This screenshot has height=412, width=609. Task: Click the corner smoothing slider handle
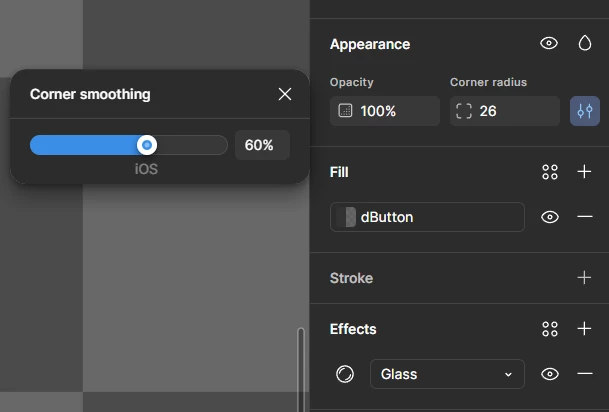[147, 145]
